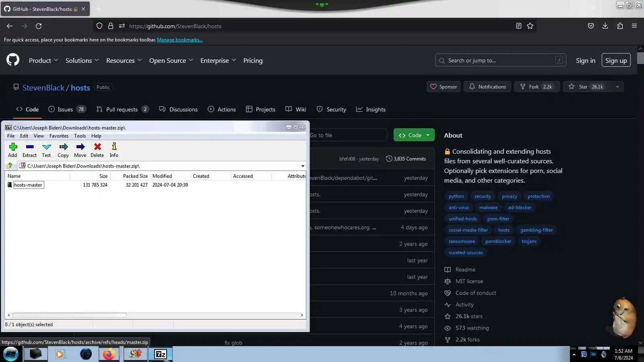The image size is (644, 362).
Task: Open 7-Zip from the taskbar
Action: click(161, 354)
